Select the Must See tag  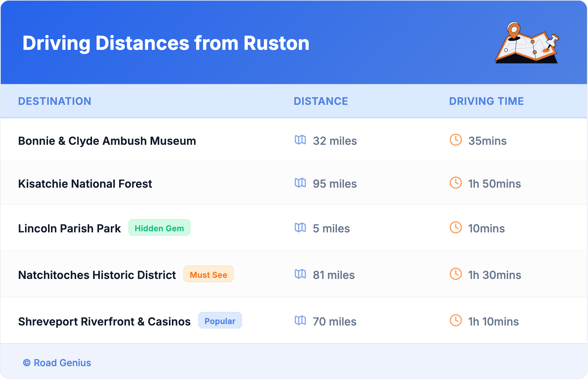pos(208,275)
